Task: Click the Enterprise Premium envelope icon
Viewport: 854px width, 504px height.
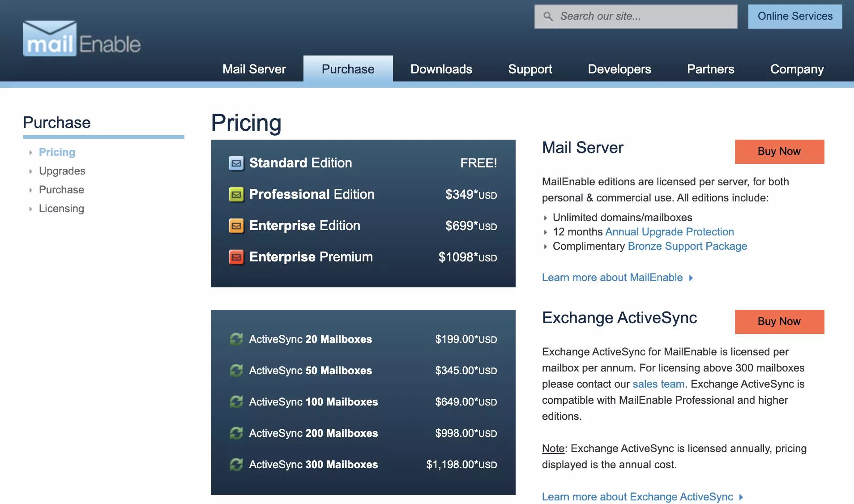Action: click(237, 257)
